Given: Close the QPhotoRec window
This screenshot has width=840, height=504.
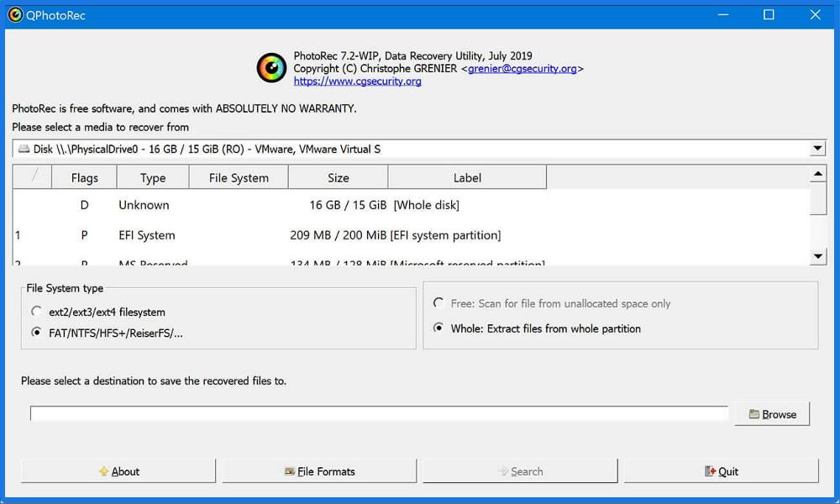Looking at the screenshot, I should pyautogui.click(x=815, y=14).
